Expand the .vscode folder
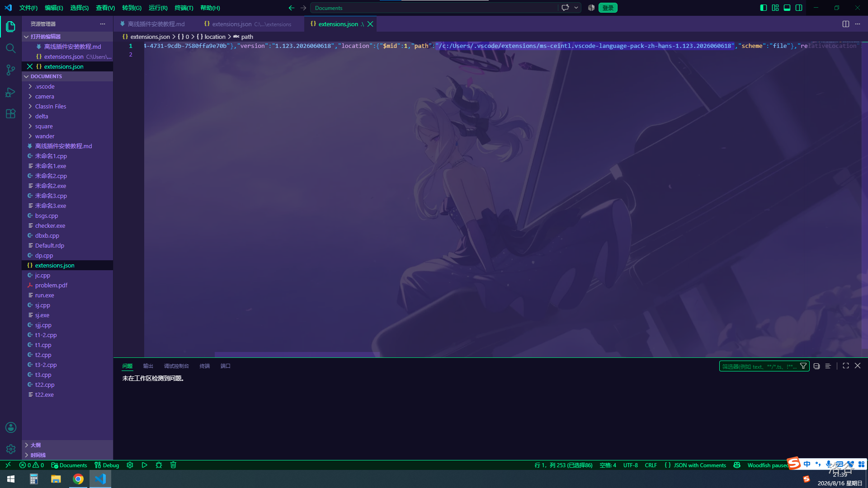Viewport: 868px width, 488px height. click(x=67, y=86)
